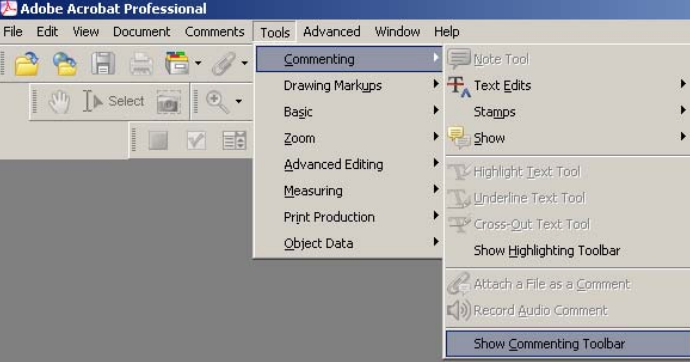The height and width of the screenshot is (362, 690).
Task: Choose Record Audio Comment entry
Action: coord(568,310)
